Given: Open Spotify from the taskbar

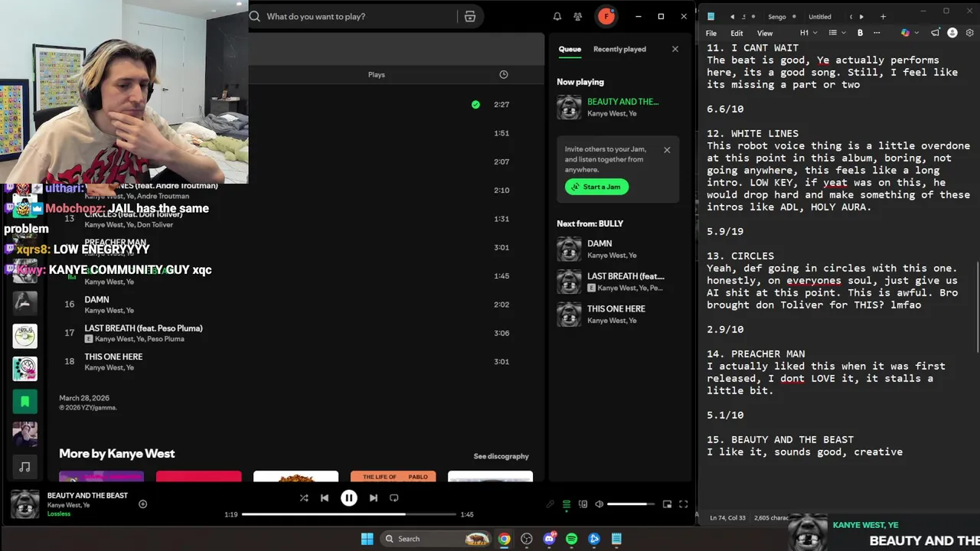Looking at the screenshot, I should point(572,539).
